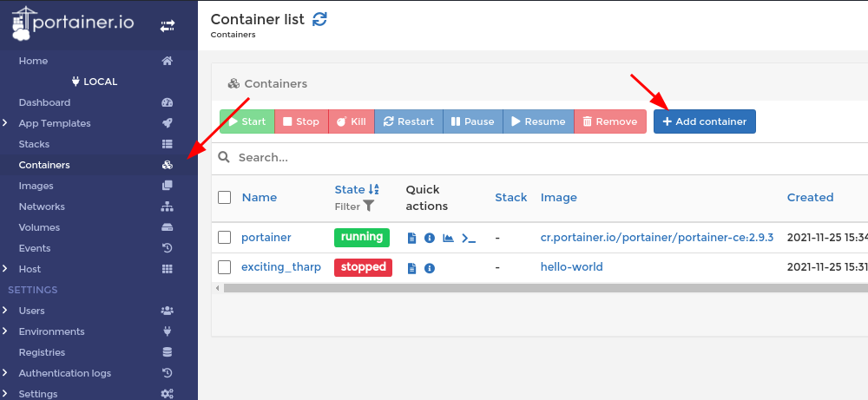Viewport: 868px width, 400px height.
Task: Open Images in the sidebar
Action: 36,186
